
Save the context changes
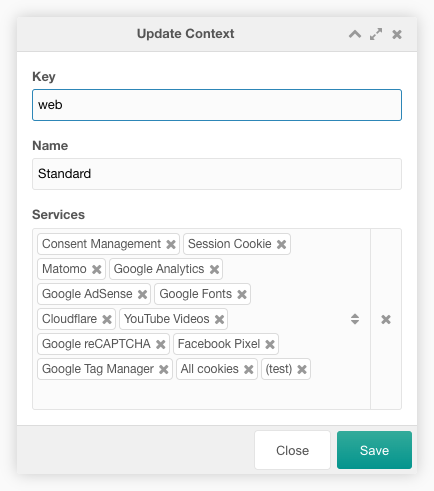tap(374, 450)
